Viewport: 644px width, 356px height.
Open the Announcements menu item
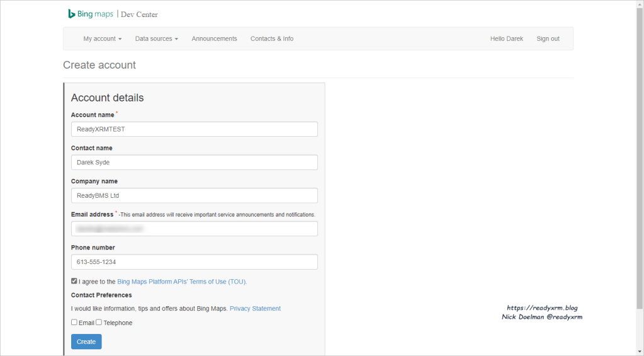(214, 38)
